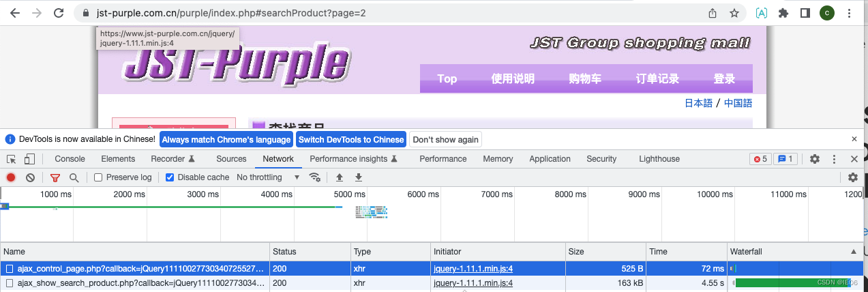The height and width of the screenshot is (292, 868).
Task: Toggle the network filter funnel
Action: click(x=55, y=177)
